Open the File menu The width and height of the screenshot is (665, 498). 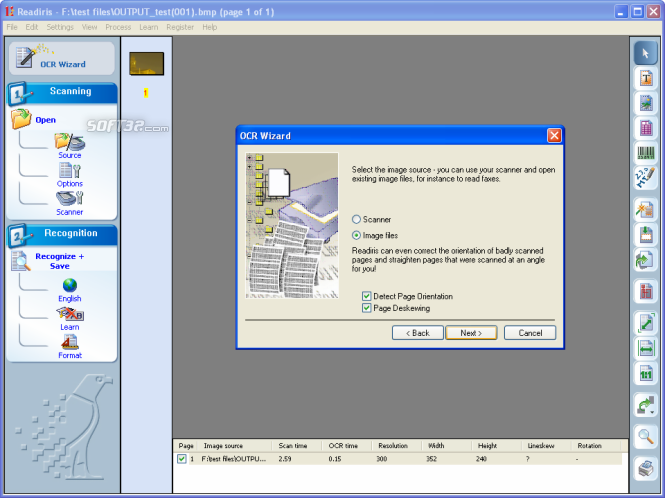12,27
